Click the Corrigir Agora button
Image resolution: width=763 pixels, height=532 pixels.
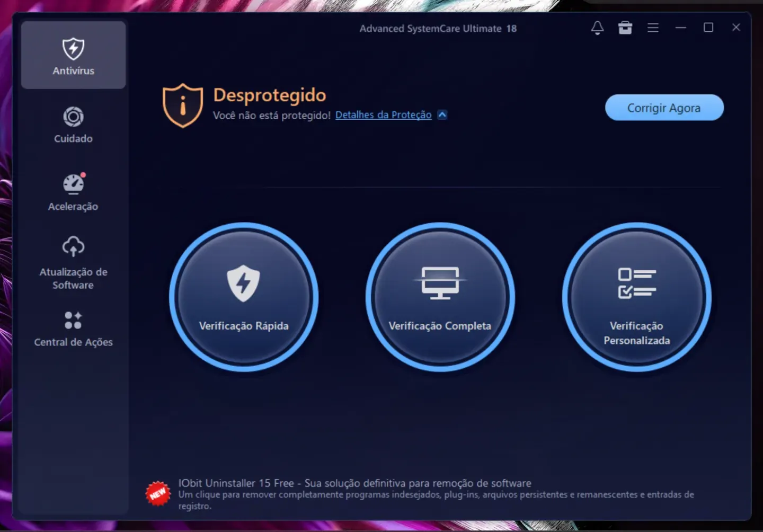[664, 108]
